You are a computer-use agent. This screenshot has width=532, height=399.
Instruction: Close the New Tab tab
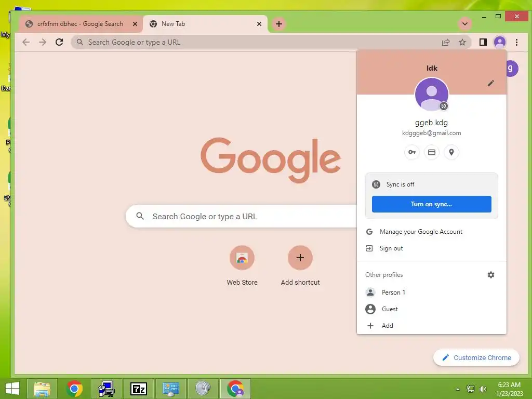(x=259, y=24)
